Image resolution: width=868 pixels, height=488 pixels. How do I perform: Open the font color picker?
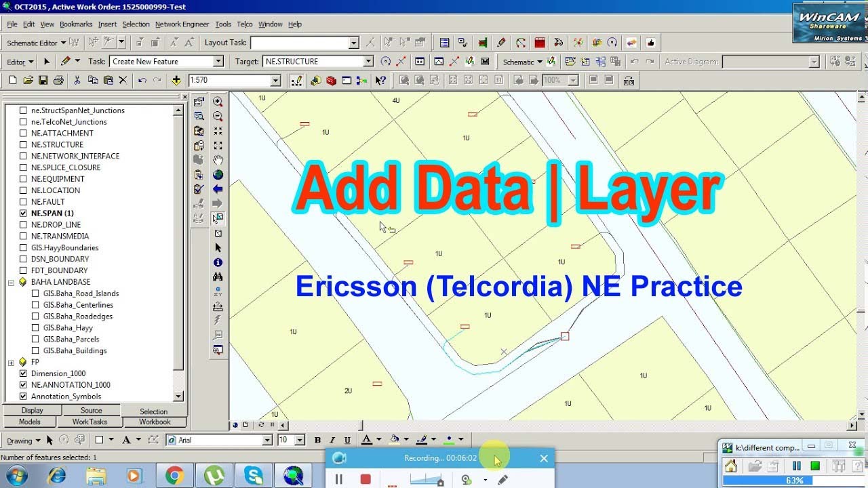(x=367, y=440)
